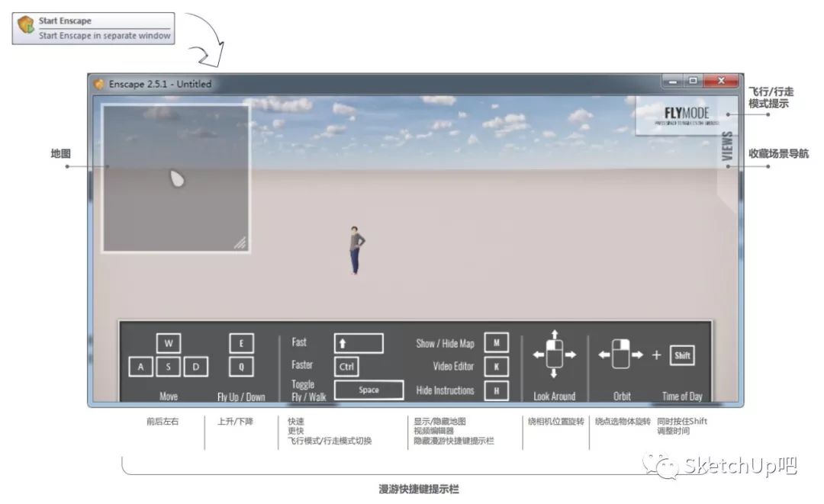Click the Video Editor label
This screenshot has width=824, height=504.
click(453, 366)
